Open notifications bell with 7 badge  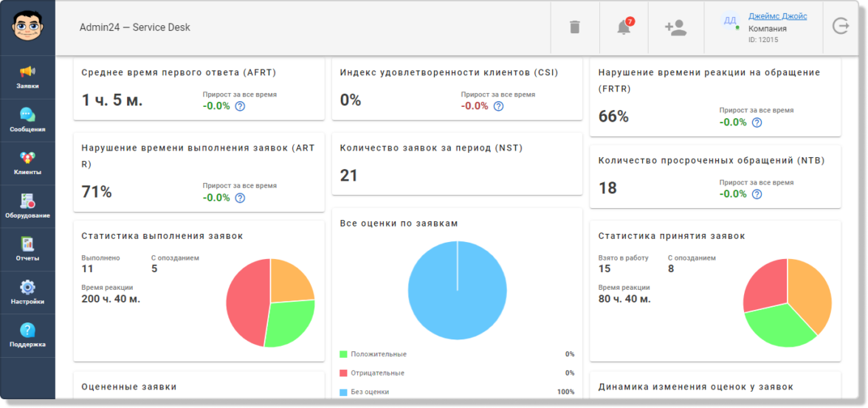(624, 27)
